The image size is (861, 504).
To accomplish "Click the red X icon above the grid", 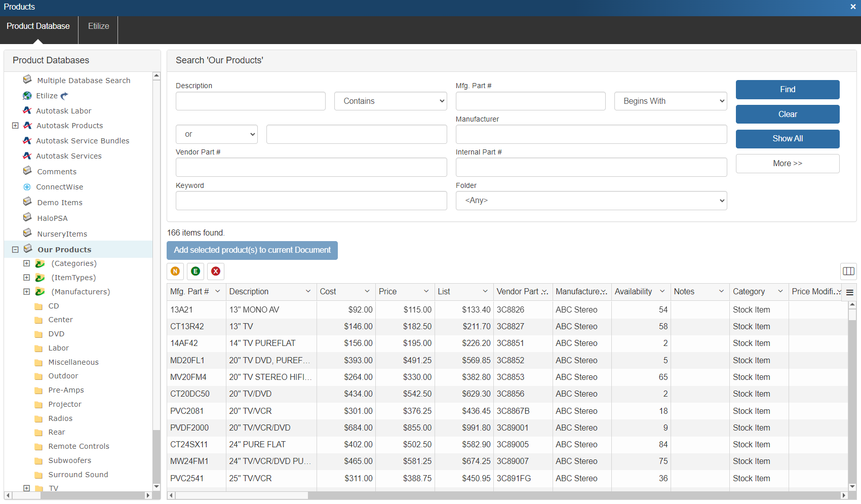I will pyautogui.click(x=216, y=271).
